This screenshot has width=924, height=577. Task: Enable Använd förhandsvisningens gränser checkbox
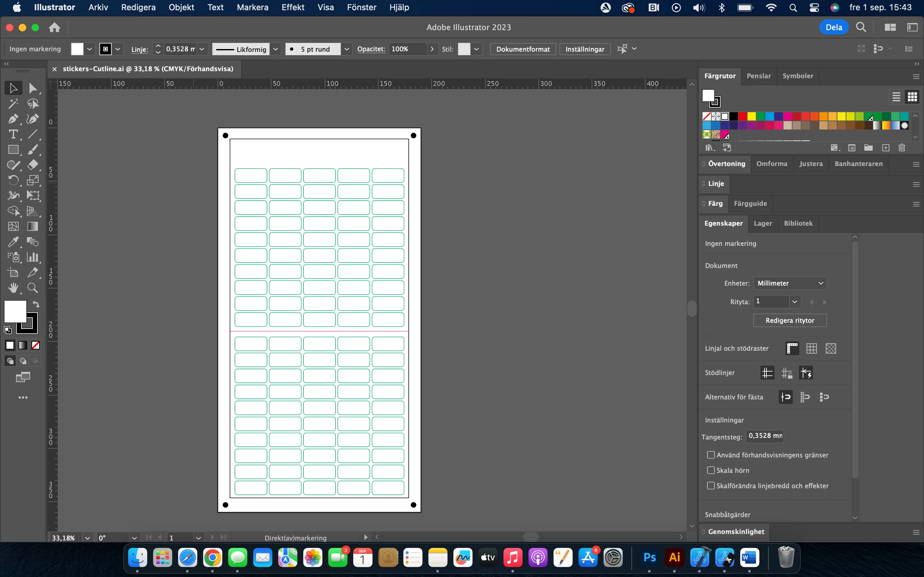point(711,455)
